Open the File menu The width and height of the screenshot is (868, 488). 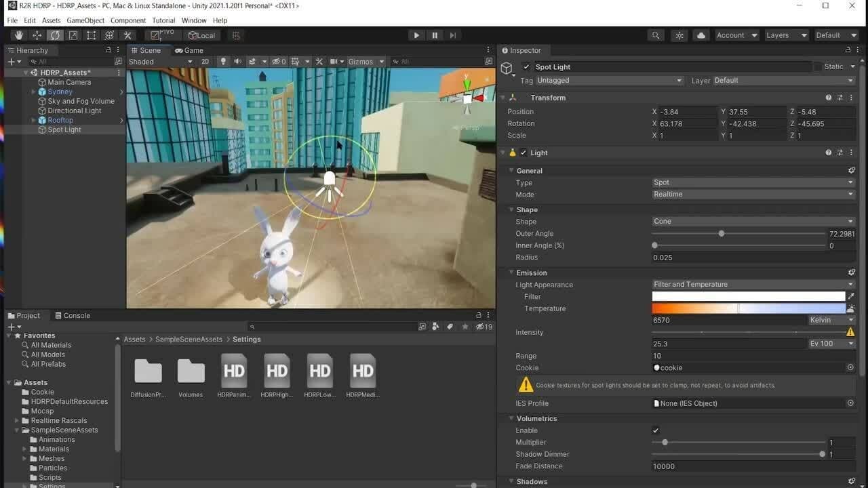[x=12, y=20]
